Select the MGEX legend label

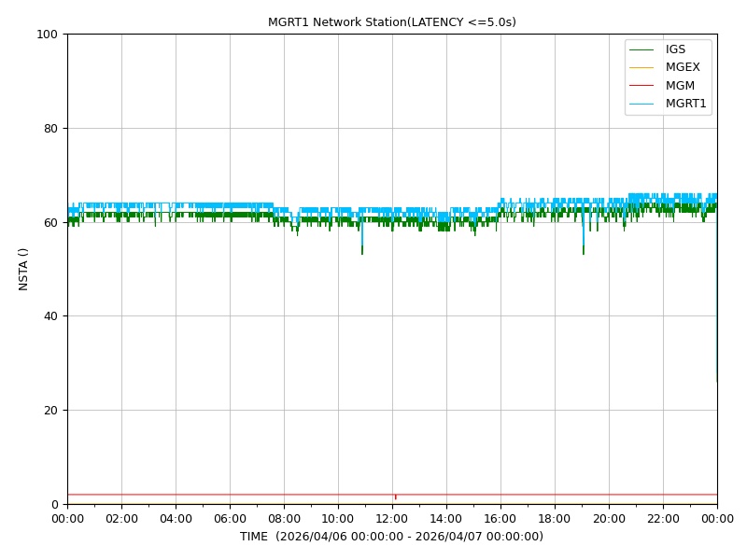pyautogui.click(x=683, y=67)
